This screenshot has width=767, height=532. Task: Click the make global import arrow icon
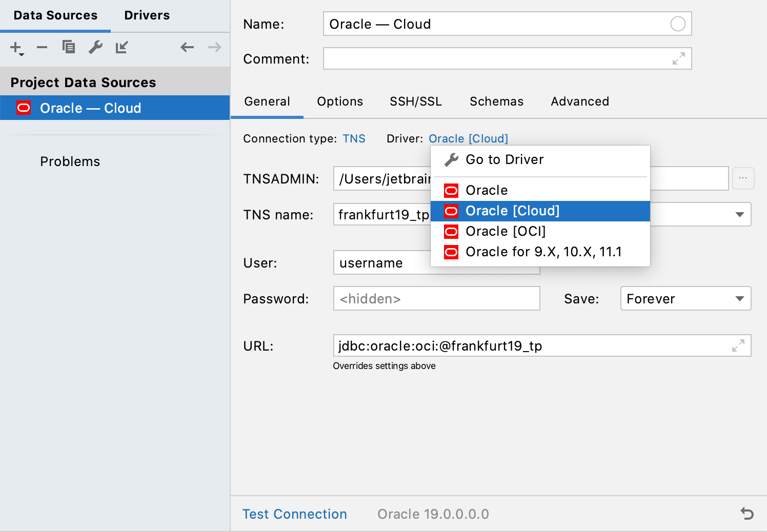(122, 48)
